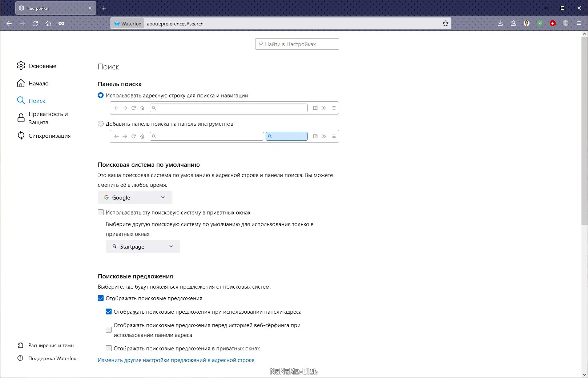Image resolution: width=588 pixels, height=378 pixels.
Task: Select 'Использовать адресную строку для поиска и навигации'
Action: coord(100,95)
